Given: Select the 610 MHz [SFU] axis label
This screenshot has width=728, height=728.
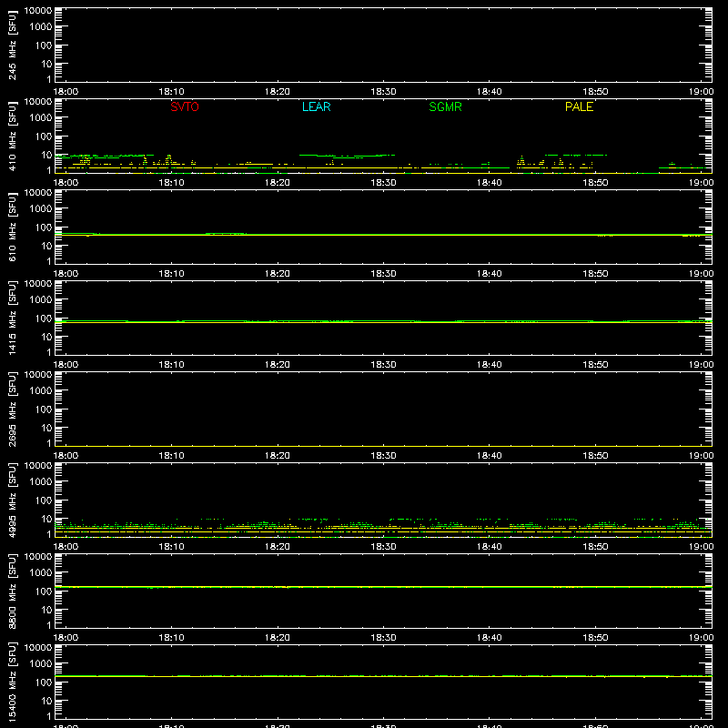Looking at the screenshot, I should (x=12, y=227).
